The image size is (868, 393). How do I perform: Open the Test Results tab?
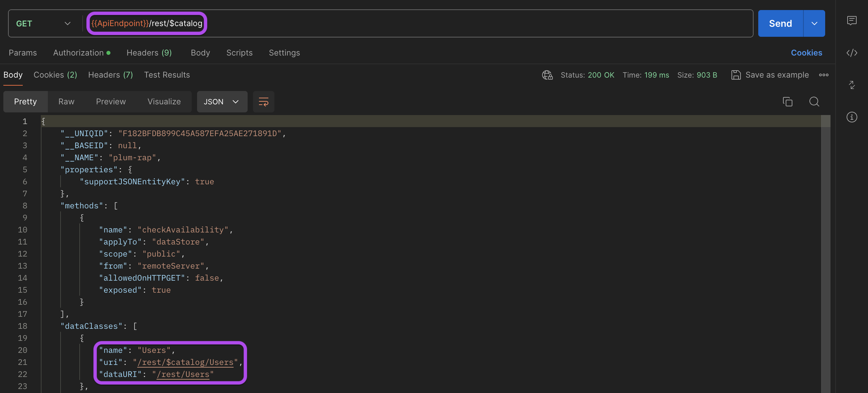point(167,75)
